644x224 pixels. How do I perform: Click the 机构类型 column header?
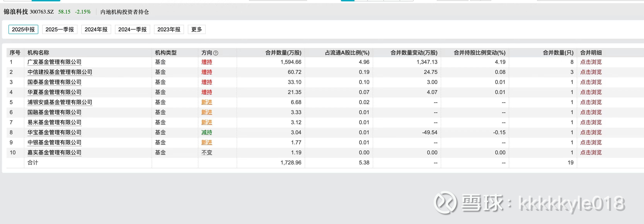click(166, 53)
